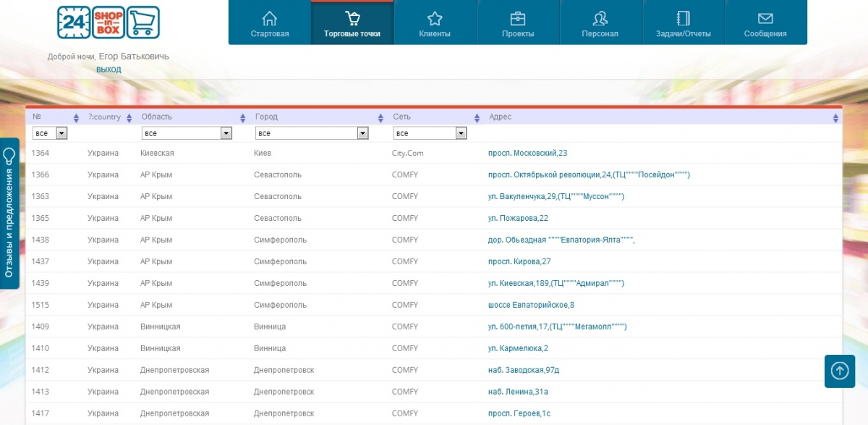Screen dimensions: 868x425
Task: Select row number 1515
Action: pyautogui.click(x=41, y=306)
